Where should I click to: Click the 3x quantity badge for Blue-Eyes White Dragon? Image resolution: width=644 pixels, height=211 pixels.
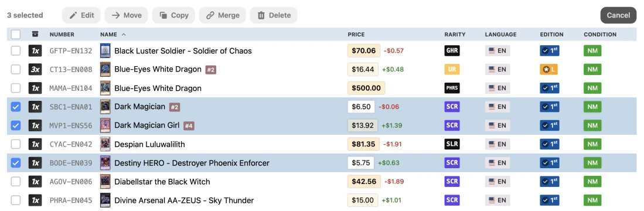point(35,69)
